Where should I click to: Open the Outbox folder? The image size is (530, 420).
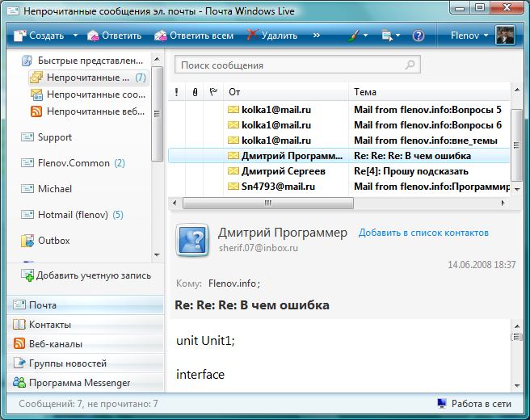point(45,241)
